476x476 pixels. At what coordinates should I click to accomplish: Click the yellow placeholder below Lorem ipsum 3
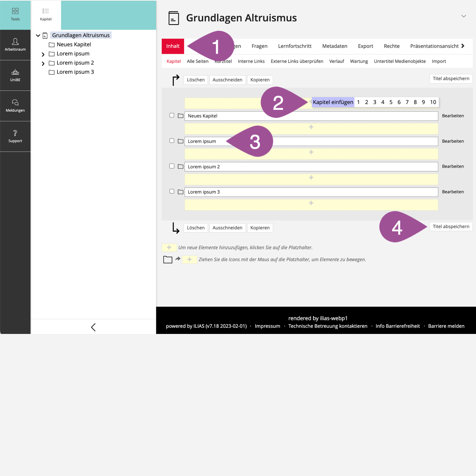(311, 204)
